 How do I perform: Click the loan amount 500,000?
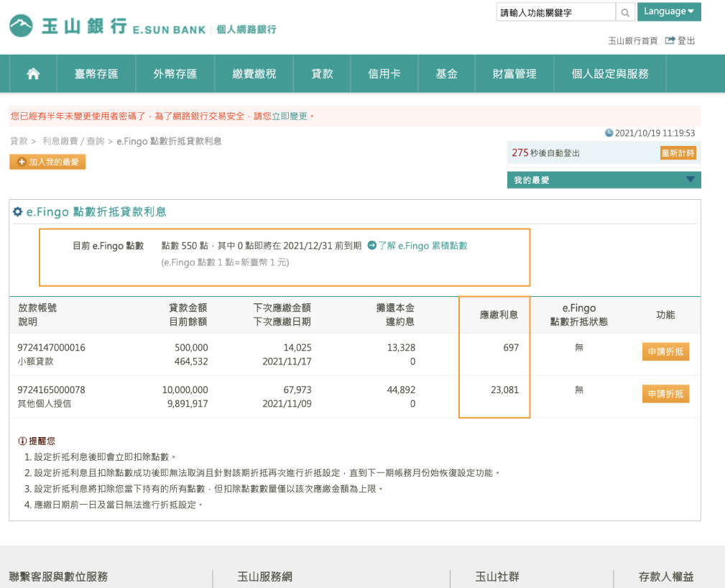tap(191, 347)
